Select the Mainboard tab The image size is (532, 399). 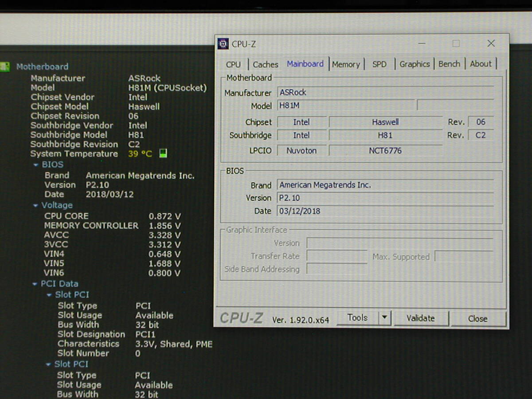(305, 64)
